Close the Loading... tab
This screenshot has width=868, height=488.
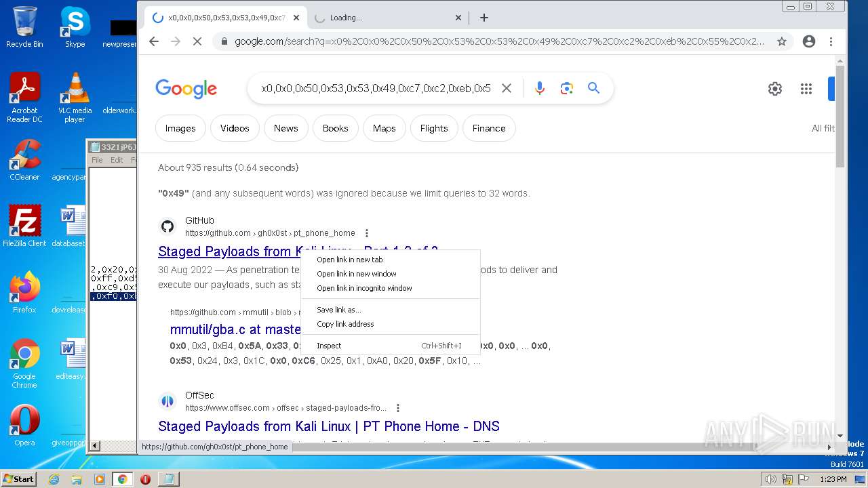pos(458,18)
